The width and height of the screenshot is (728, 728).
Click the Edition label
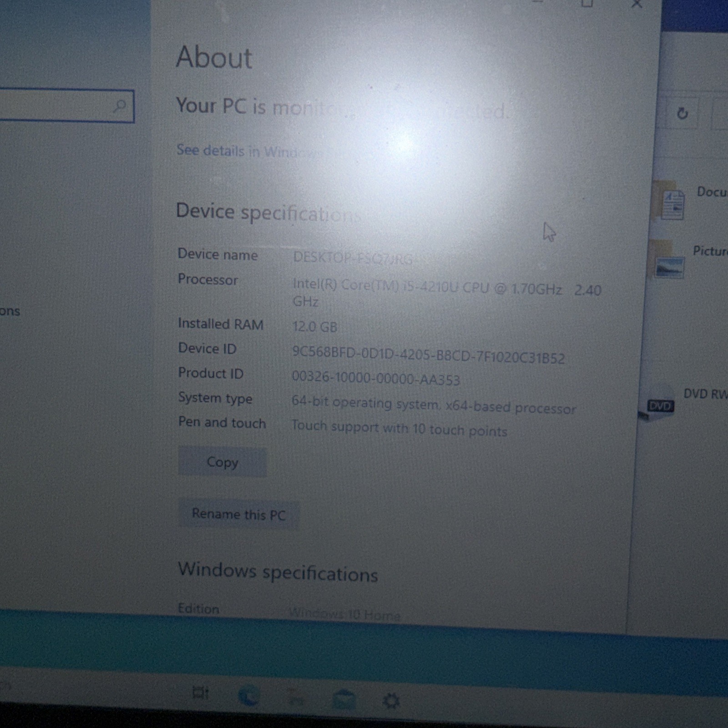(x=198, y=609)
